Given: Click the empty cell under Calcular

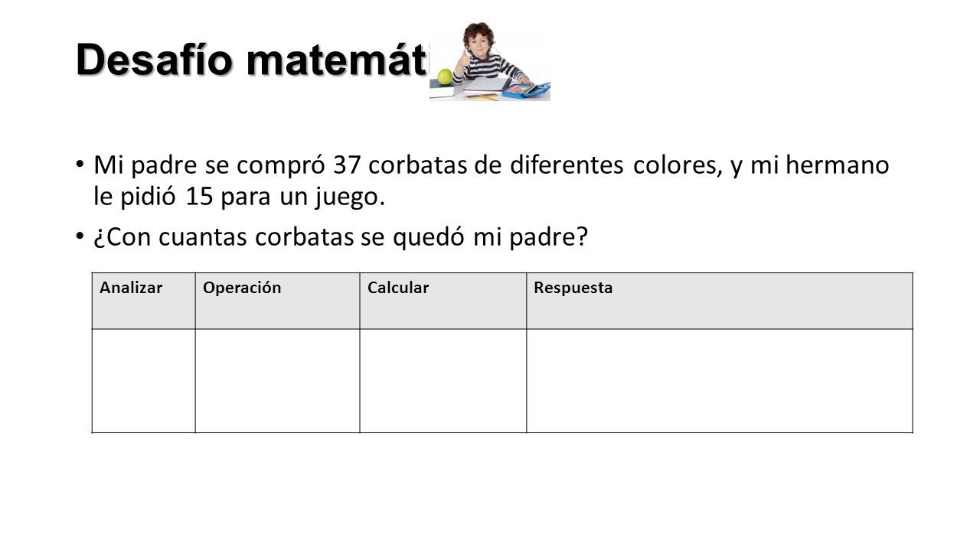Looking at the screenshot, I should tap(443, 380).
